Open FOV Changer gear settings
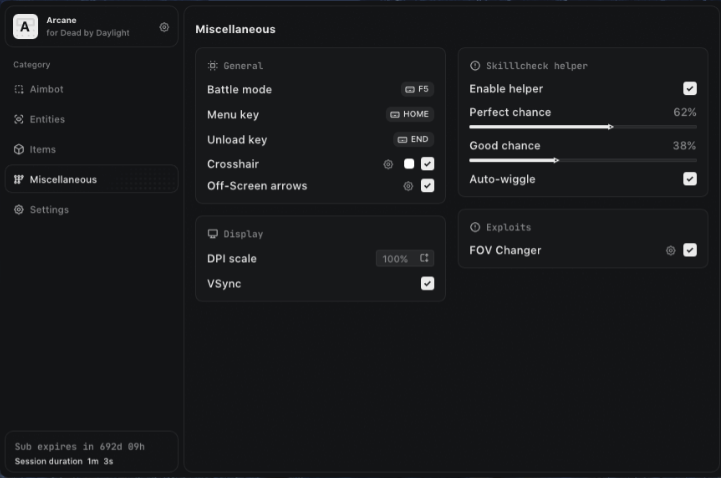The height and width of the screenshot is (478, 721). [x=671, y=251]
